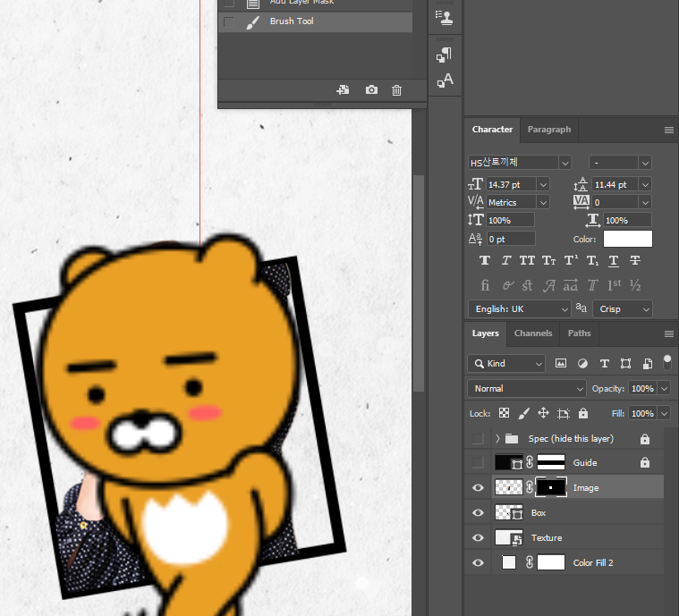Open leading 11.44 pt dropdown
679x616 pixels.
(645, 184)
